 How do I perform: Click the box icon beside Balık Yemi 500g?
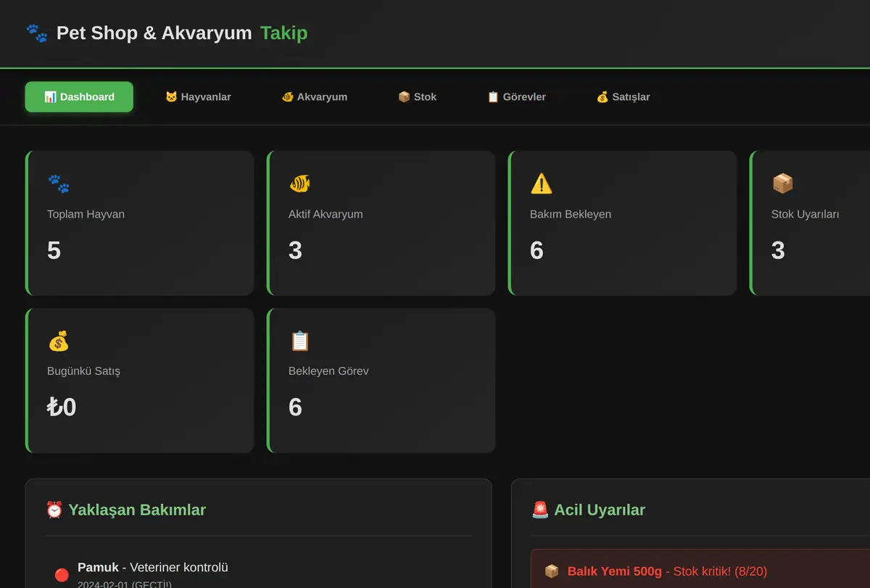[x=552, y=571]
